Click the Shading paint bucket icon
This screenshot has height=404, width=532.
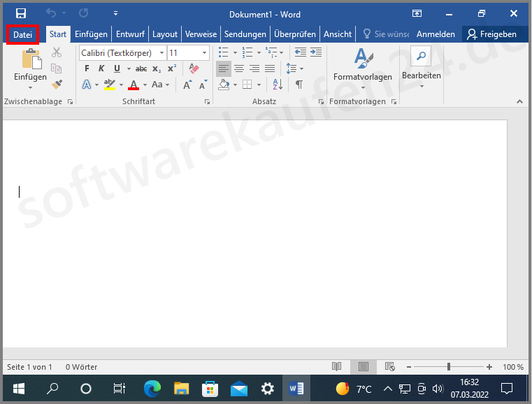click(x=224, y=85)
